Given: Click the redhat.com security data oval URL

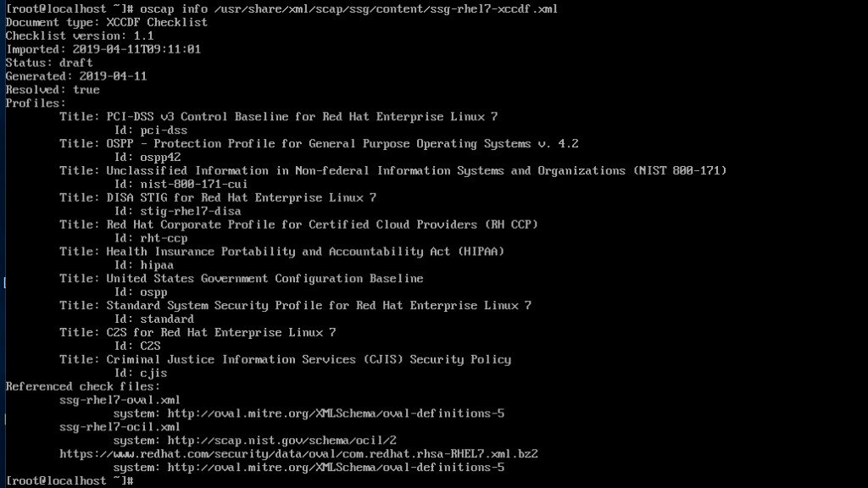Looking at the screenshot, I should tap(298, 454).
